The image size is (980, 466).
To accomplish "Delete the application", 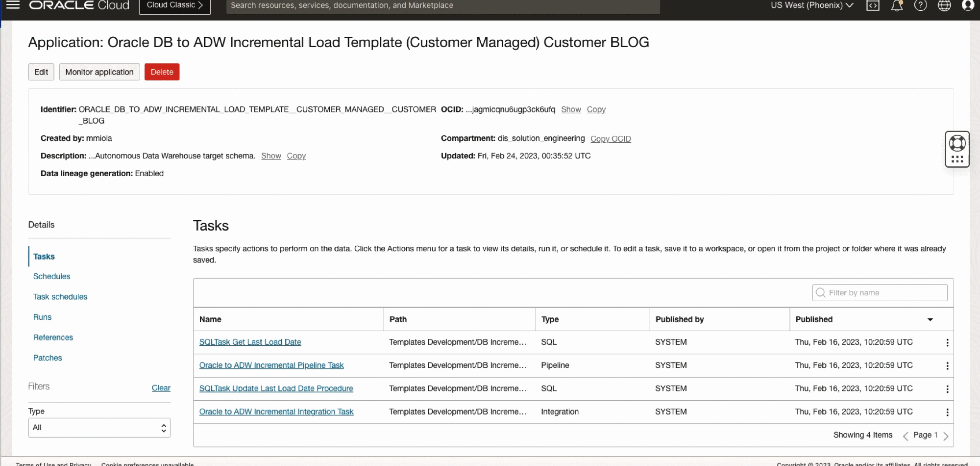I will click(162, 72).
